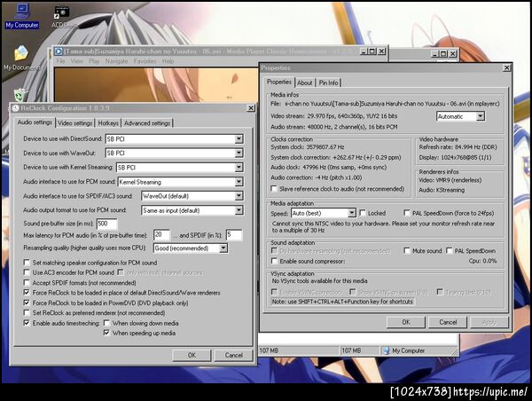Click the Media Player Classic title bar icon
This screenshot has width=532, height=401.
click(x=59, y=51)
